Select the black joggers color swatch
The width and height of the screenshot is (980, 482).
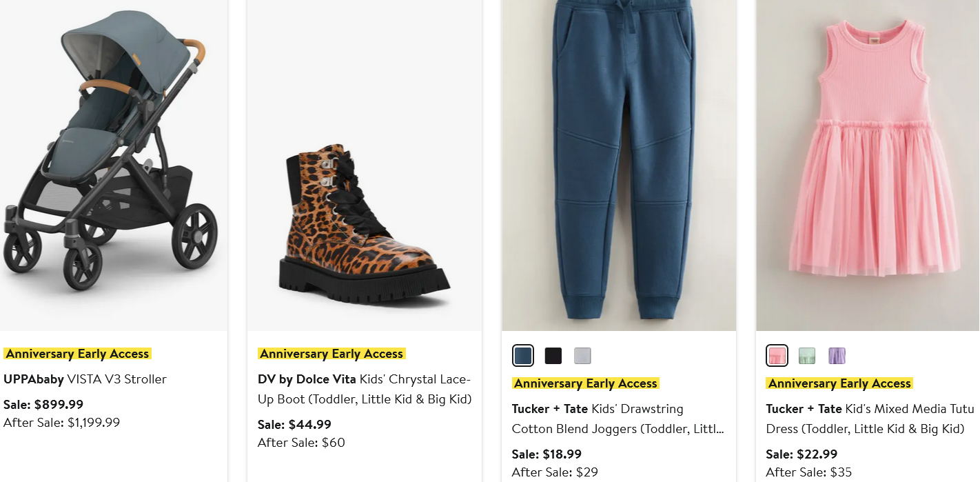coord(553,356)
